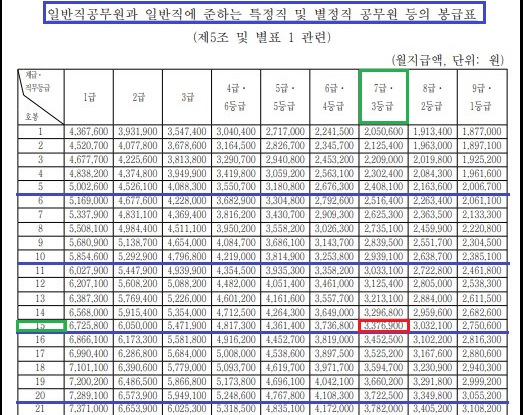Select the 9급·1등급 column header
This screenshot has width=523, height=415.
(x=482, y=97)
